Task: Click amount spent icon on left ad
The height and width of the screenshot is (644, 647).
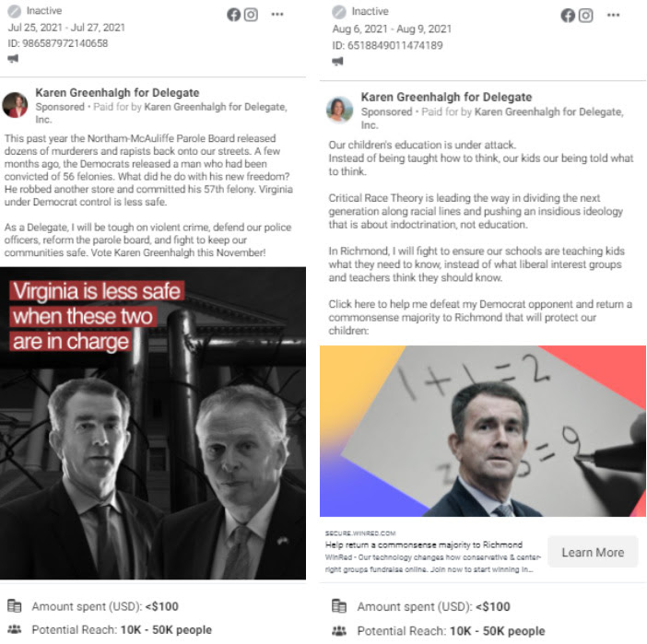Action: point(15,605)
